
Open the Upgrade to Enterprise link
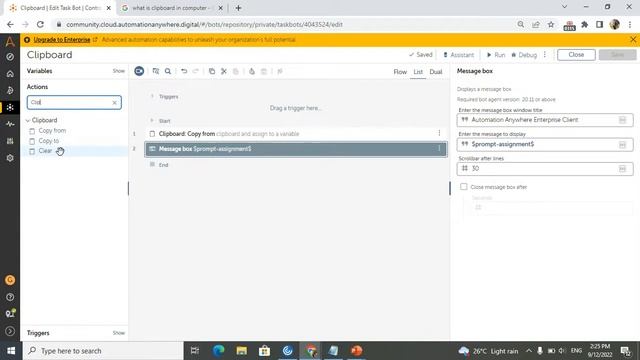[62, 40]
